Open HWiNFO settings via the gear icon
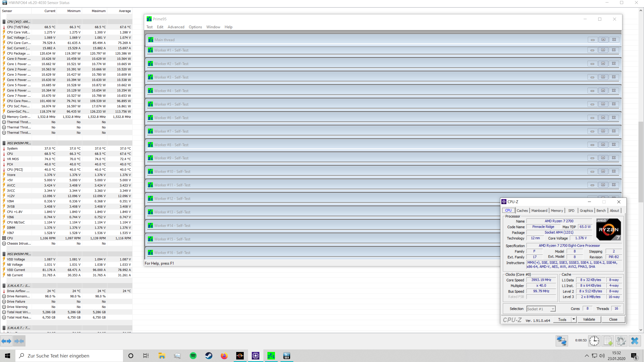This screenshot has height=362, width=644. pyautogui.click(x=621, y=341)
